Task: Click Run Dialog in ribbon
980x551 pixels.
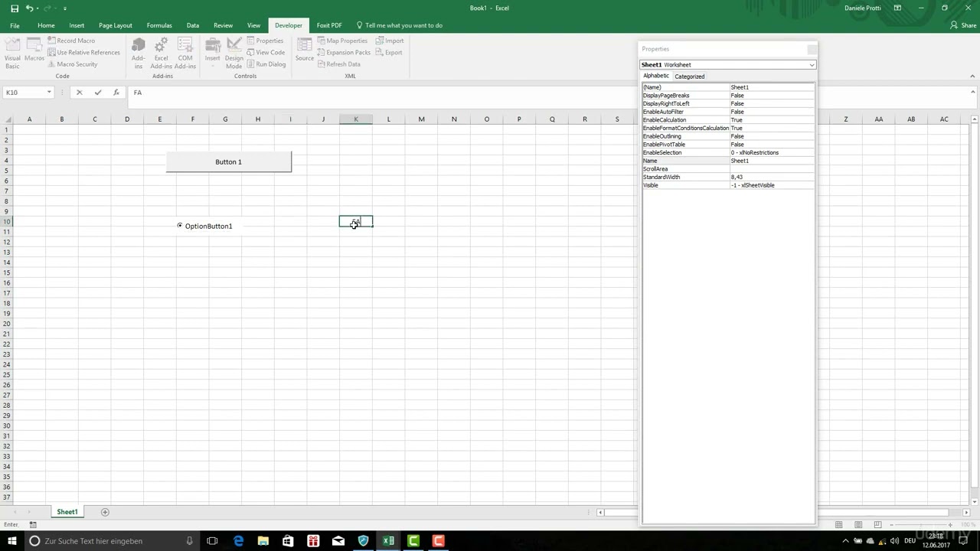Action: pos(266,64)
